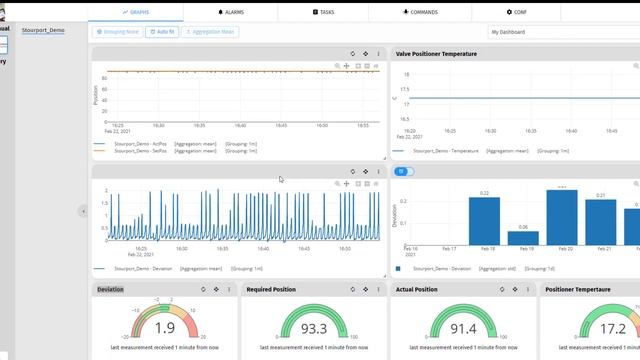Select the pan tool on the Position chart
The height and width of the screenshot is (360, 640).
pos(347,66)
